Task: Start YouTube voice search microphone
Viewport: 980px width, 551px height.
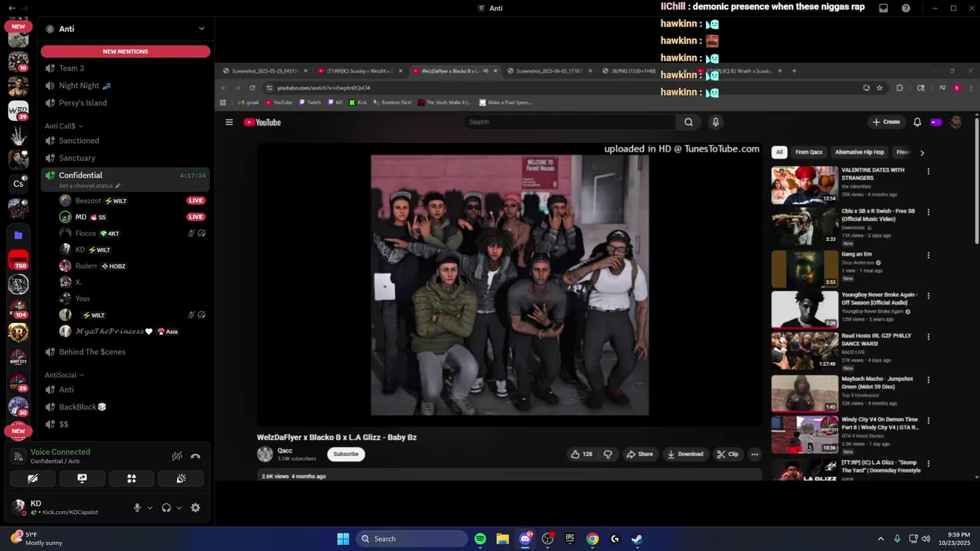Action: pos(715,122)
